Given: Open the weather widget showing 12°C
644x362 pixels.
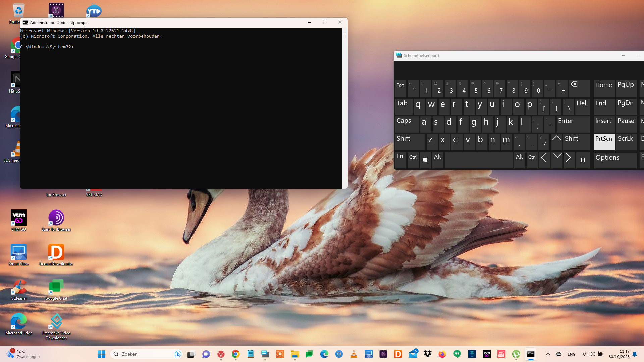Looking at the screenshot, I should coord(23,354).
